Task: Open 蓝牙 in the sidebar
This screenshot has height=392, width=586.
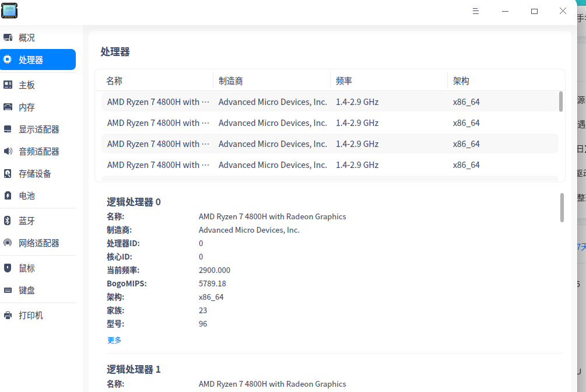Action: pyautogui.click(x=38, y=220)
